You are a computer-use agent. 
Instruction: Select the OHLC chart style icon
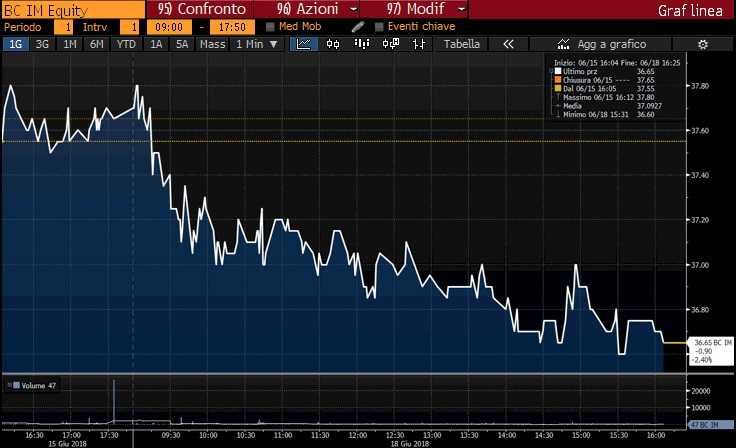[419, 44]
